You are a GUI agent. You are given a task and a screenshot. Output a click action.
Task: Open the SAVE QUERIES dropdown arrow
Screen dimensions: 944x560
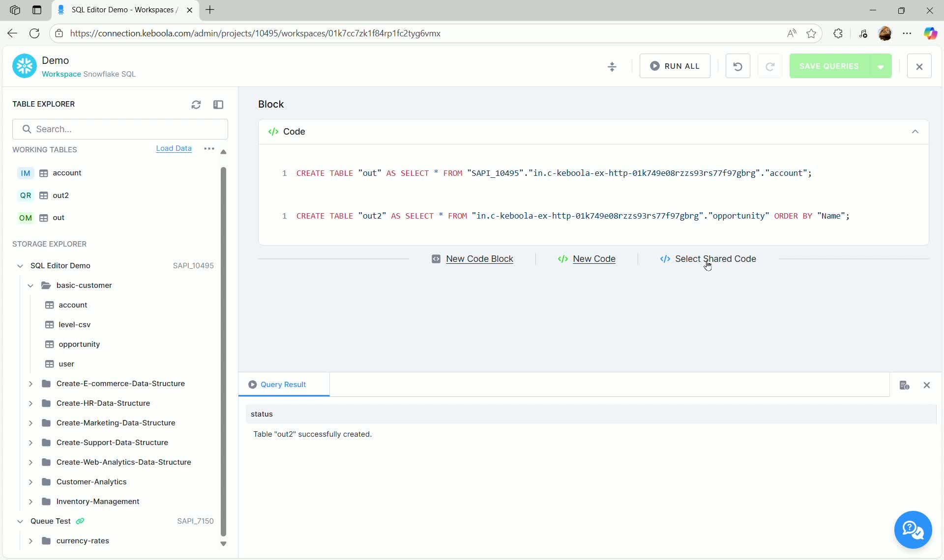pos(881,66)
